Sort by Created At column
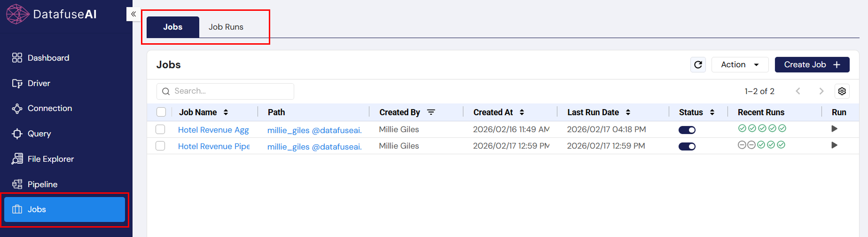 point(522,112)
